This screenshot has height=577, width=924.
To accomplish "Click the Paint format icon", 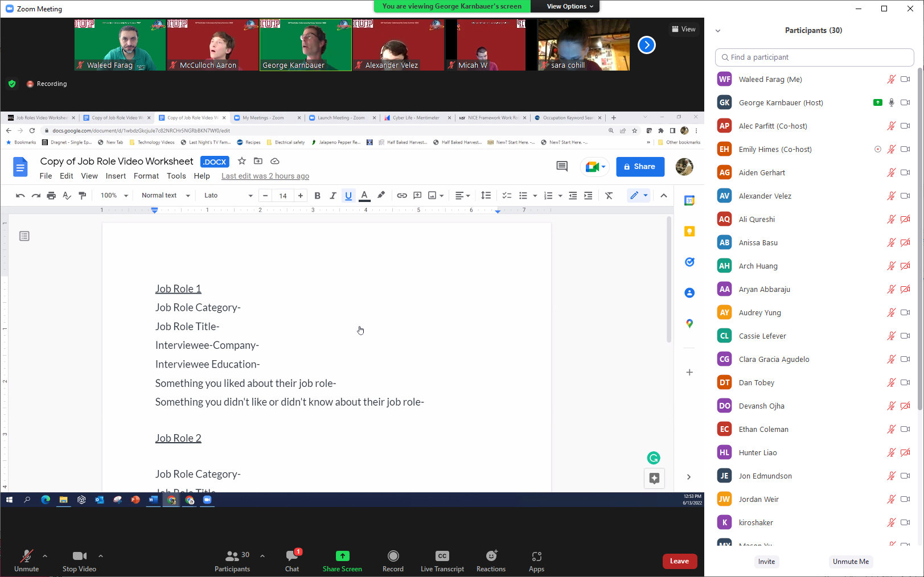I will (83, 196).
